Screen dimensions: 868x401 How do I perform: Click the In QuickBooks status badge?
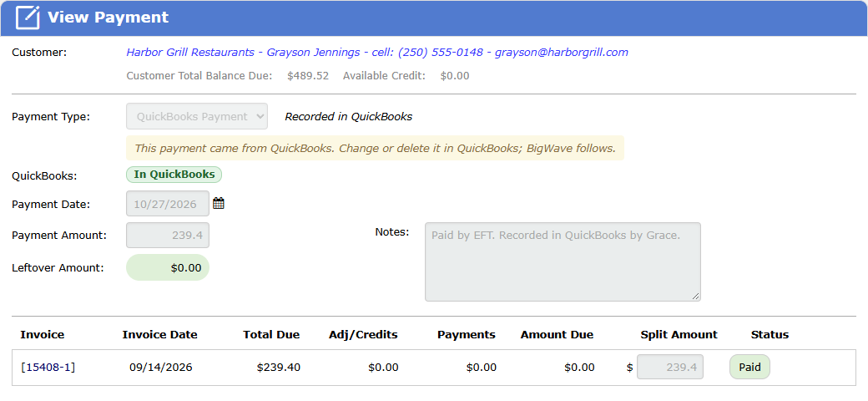(174, 175)
